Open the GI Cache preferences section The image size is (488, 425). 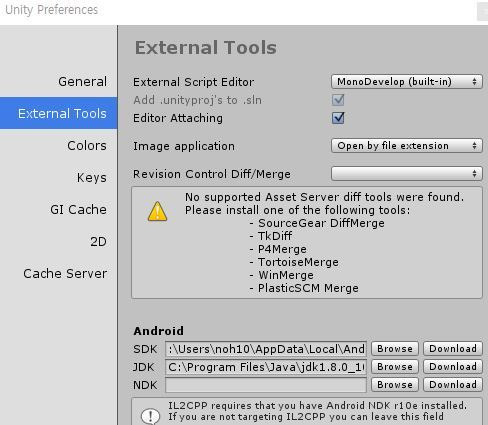coord(78,209)
